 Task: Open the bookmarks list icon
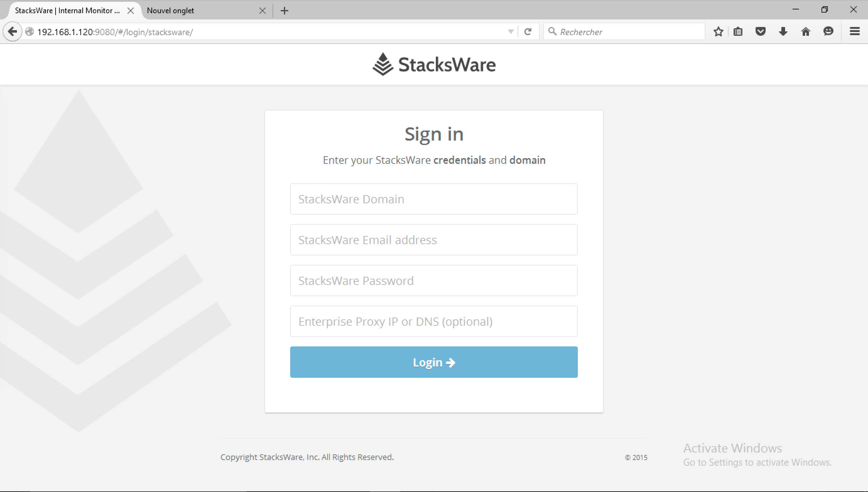[x=738, y=32]
